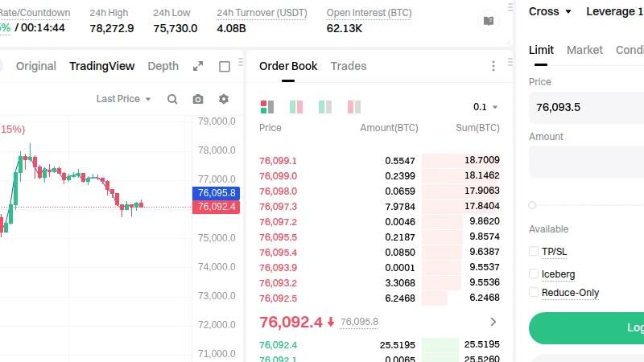Click the Price input field showing 76,093.5

(x=587, y=108)
